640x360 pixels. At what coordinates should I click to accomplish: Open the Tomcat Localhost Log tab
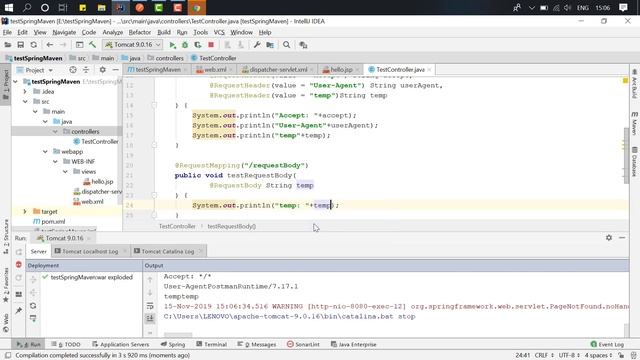tap(90, 251)
